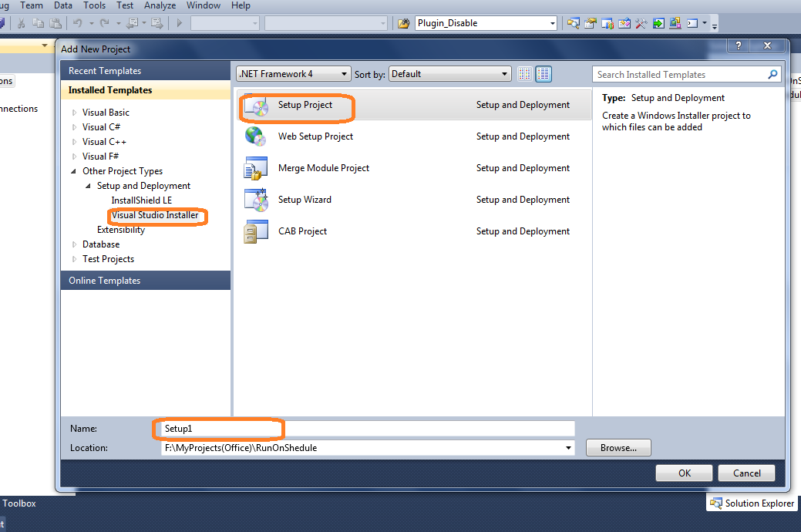
Task: Open the Command Window toolbar icon
Action: pyautogui.click(x=692, y=23)
